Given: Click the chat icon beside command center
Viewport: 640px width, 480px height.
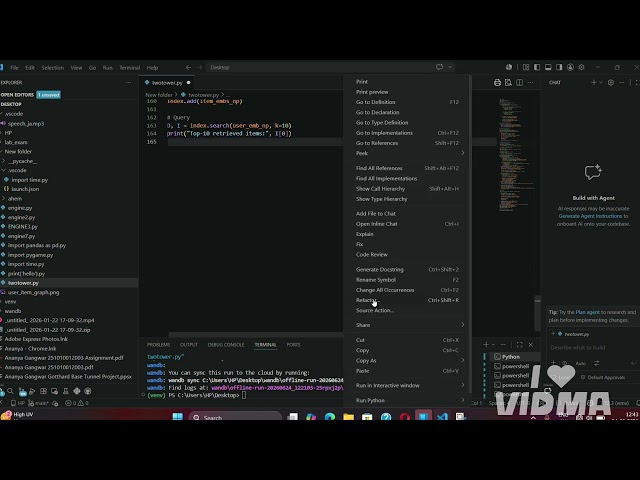Looking at the screenshot, I should 440,67.
